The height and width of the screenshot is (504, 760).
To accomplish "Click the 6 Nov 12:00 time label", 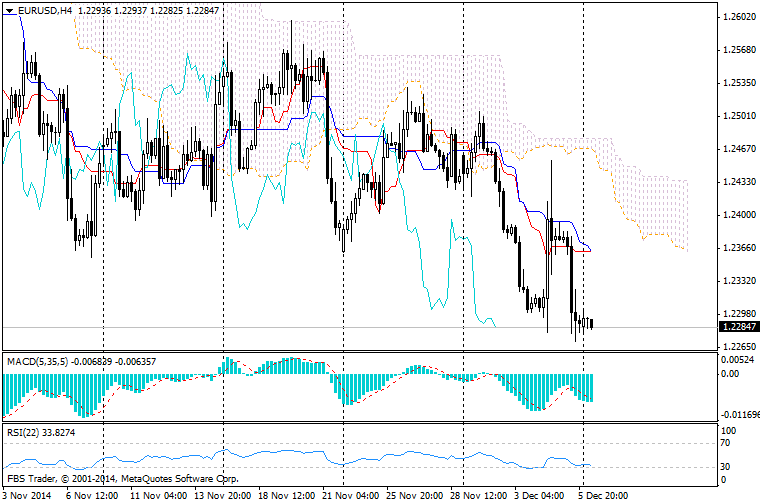I will 92,496.
